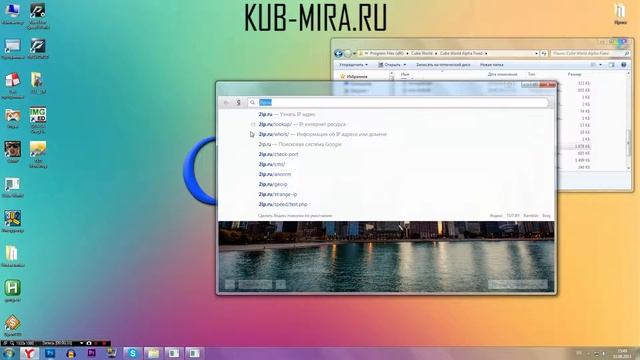Open Photoshop from the taskbar

(50, 353)
